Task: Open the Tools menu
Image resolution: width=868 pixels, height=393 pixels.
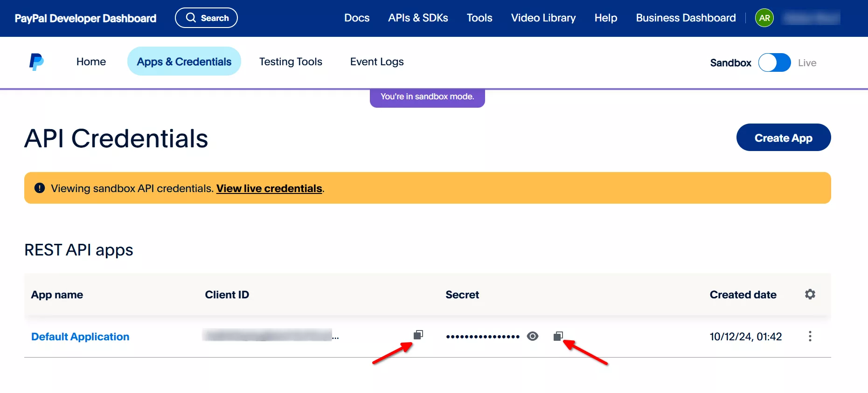Action: tap(479, 18)
